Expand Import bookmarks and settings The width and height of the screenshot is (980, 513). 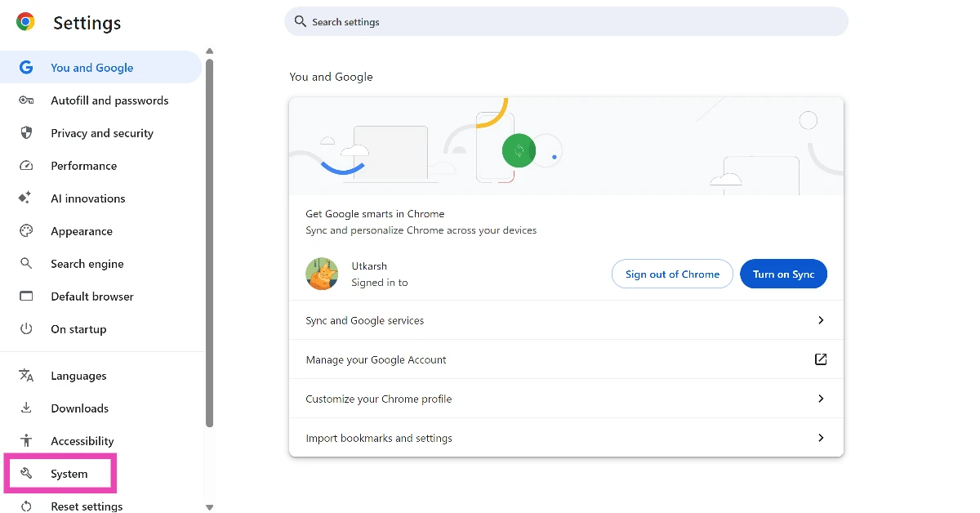566,438
